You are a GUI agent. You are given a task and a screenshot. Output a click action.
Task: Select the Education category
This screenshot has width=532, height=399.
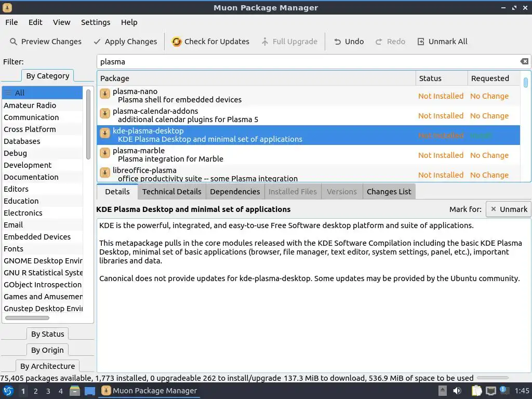tap(43, 201)
